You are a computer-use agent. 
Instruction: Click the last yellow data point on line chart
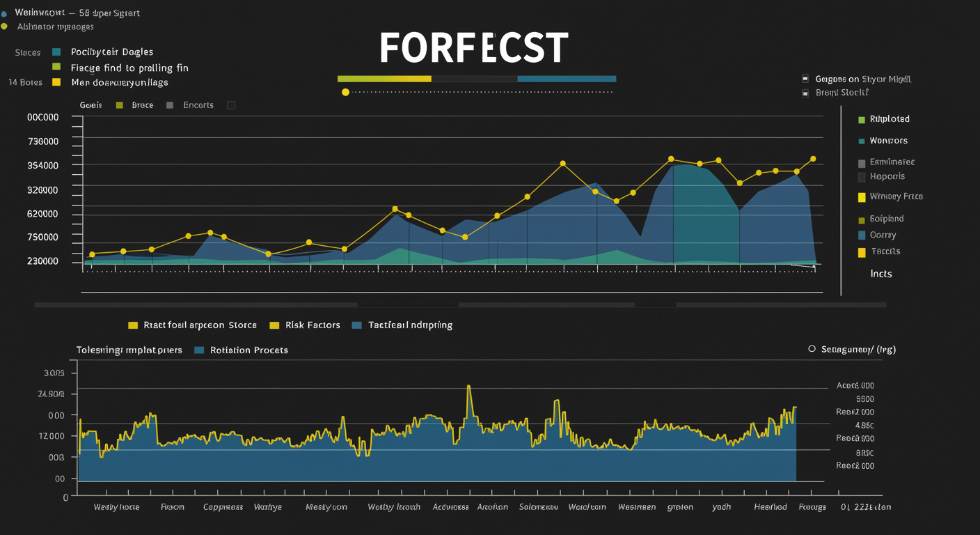pyautogui.click(x=813, y=159)
